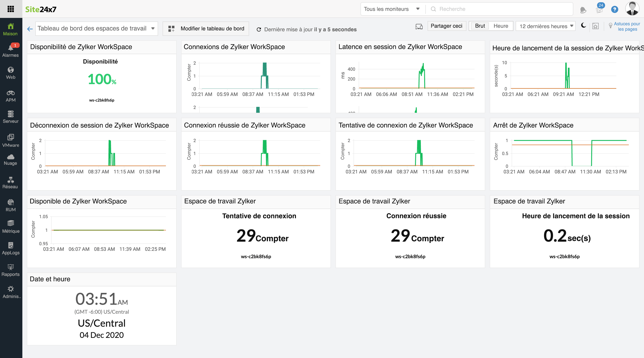Open Serveur section in sidebar
The width and height of the screenshot is (644, 358).
[11, 117]
